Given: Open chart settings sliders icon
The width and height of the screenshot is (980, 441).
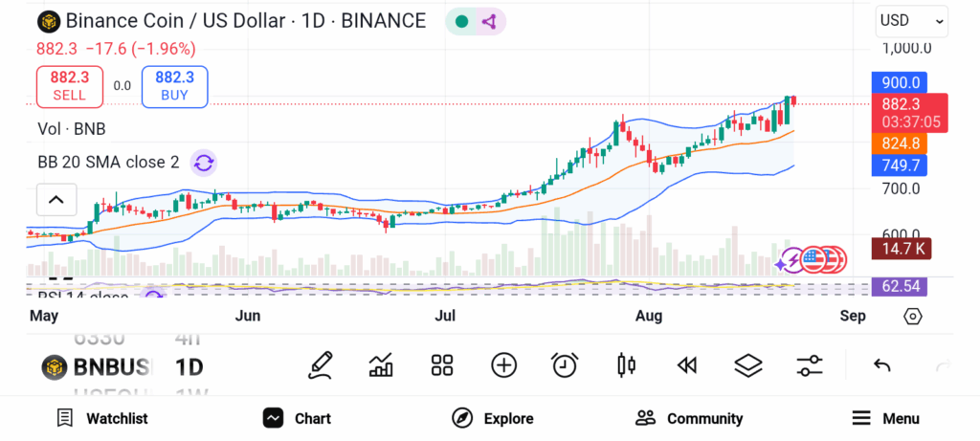Looking at the screenshot, I should [x=810, y=365].
